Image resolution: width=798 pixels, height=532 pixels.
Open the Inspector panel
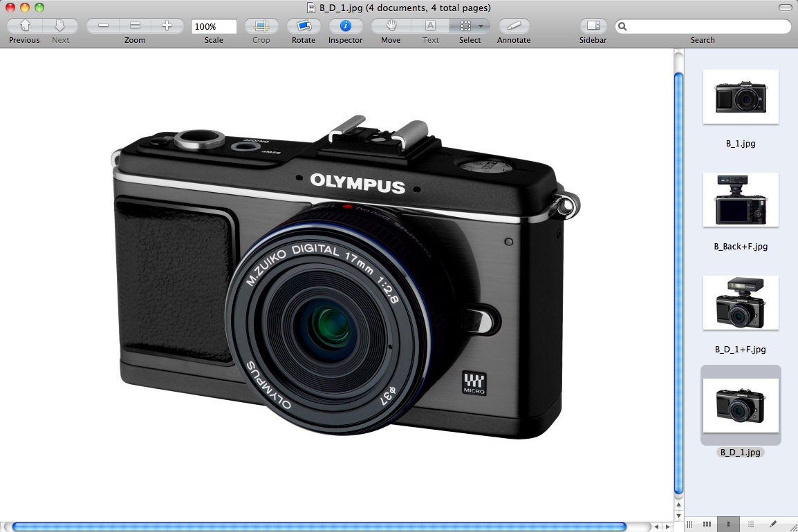coord(345,26)
